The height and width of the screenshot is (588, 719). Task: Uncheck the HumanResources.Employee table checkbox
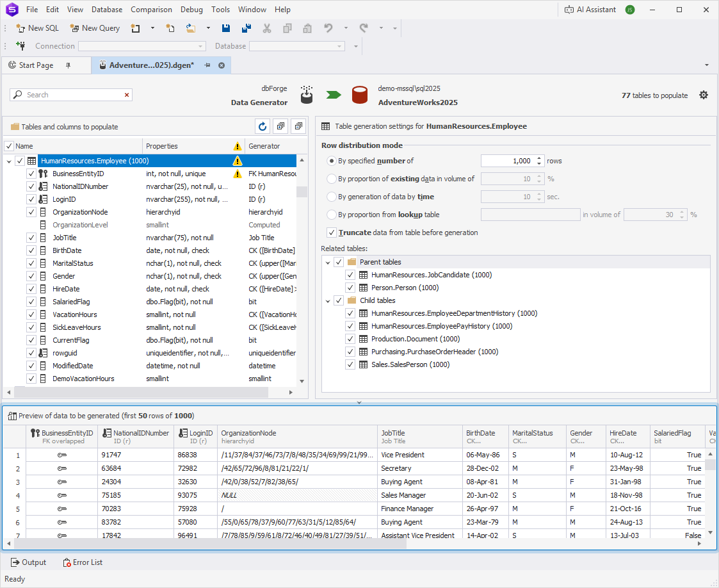[x=20, y=161]
